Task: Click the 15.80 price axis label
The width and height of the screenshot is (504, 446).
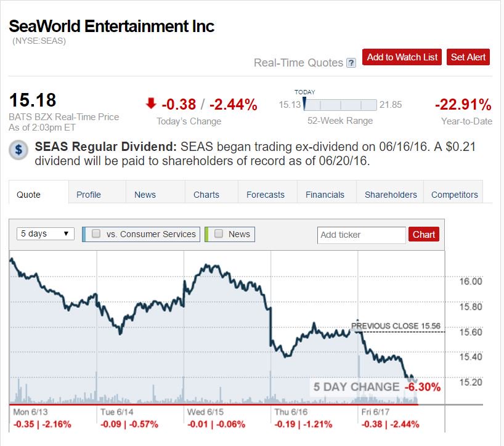Action: [471, 307]
